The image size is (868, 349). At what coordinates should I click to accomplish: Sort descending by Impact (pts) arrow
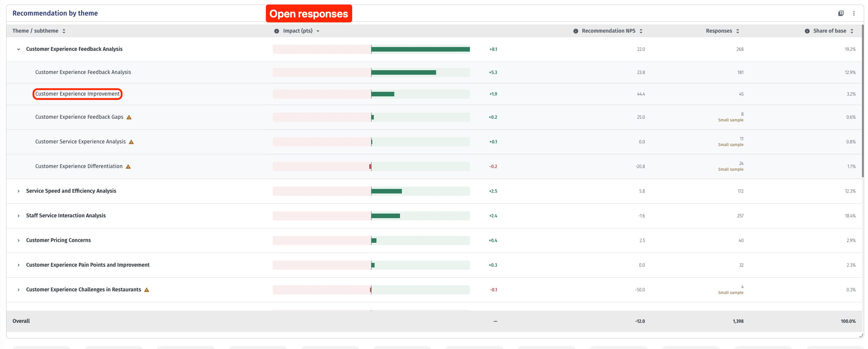click(318, 31)
